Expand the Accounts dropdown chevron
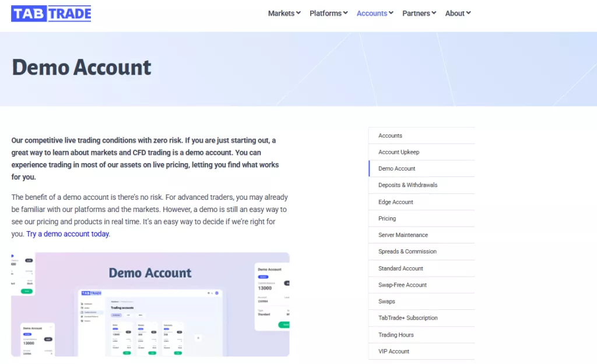The image size is (597, 364). click(391, 13)
